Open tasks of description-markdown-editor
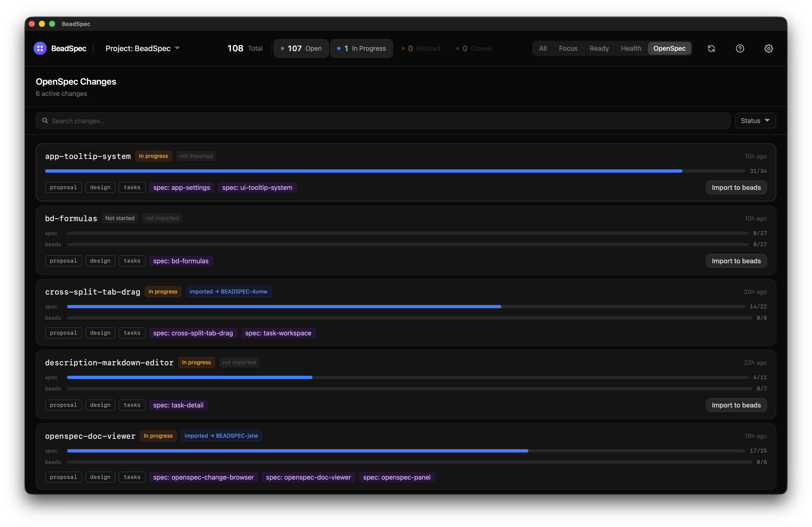This screenshot has height=527, width=812. click(132, 405)
